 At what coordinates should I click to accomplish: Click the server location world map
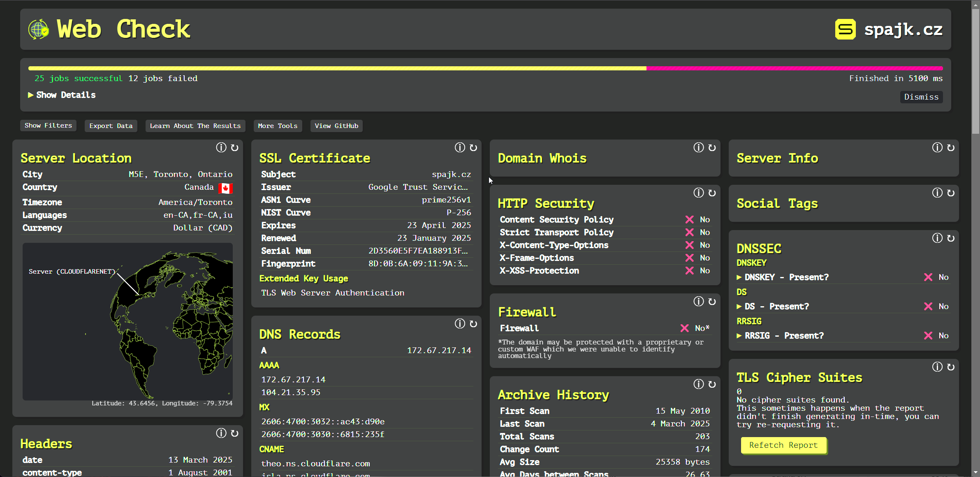pyautogui.click(x=127, y=321)
